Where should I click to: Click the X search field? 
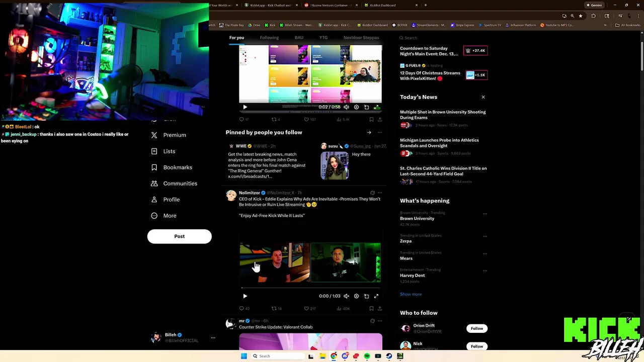click(x=443, y=38)
